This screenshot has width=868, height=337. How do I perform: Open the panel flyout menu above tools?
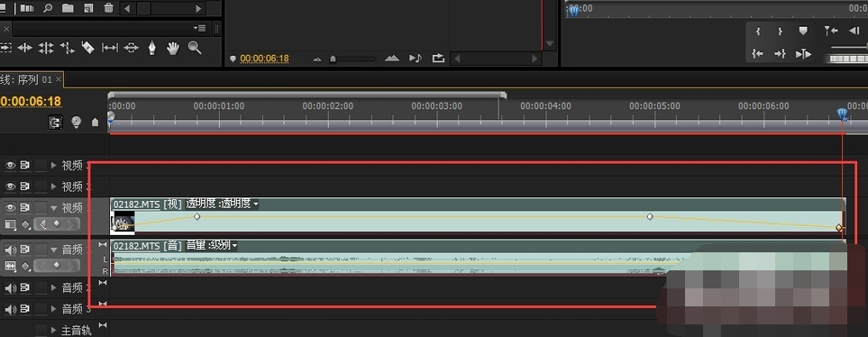click(x=200, y=28)
